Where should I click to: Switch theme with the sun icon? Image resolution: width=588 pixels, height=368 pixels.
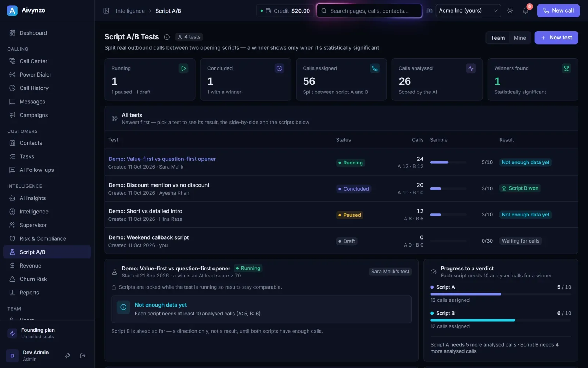(x=510, y=11)
